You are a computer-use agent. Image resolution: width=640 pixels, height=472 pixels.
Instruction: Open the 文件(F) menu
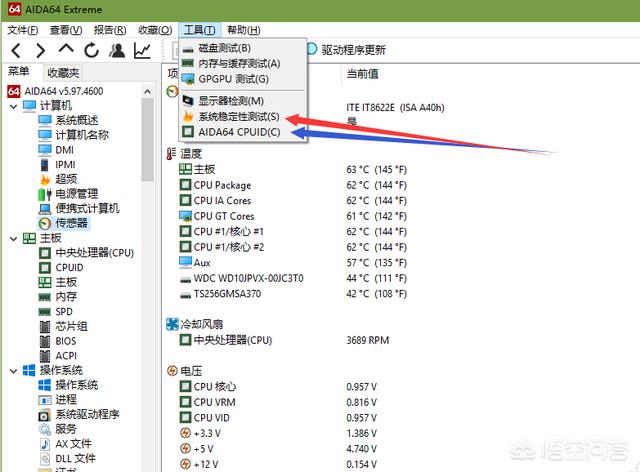click(x=22, y=30)
